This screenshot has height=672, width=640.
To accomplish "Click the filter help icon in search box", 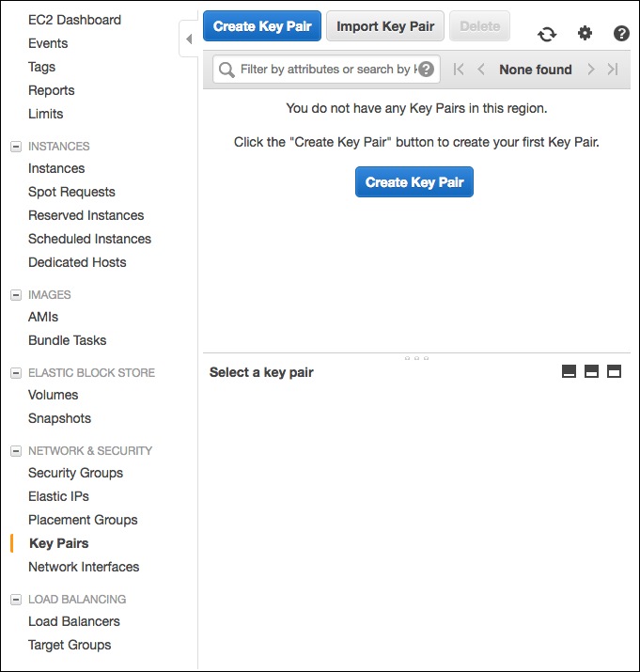I will pyautogui.click(x=426, y=69).
